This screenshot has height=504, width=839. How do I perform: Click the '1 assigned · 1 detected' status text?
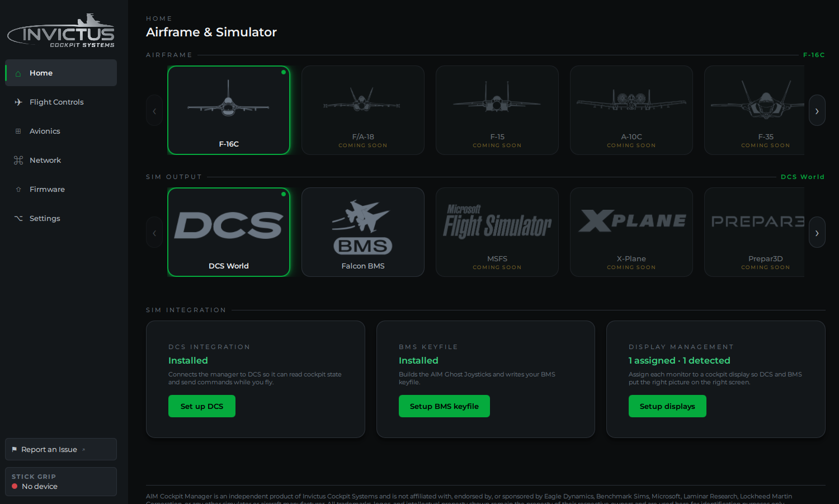(x=679, y=361)
